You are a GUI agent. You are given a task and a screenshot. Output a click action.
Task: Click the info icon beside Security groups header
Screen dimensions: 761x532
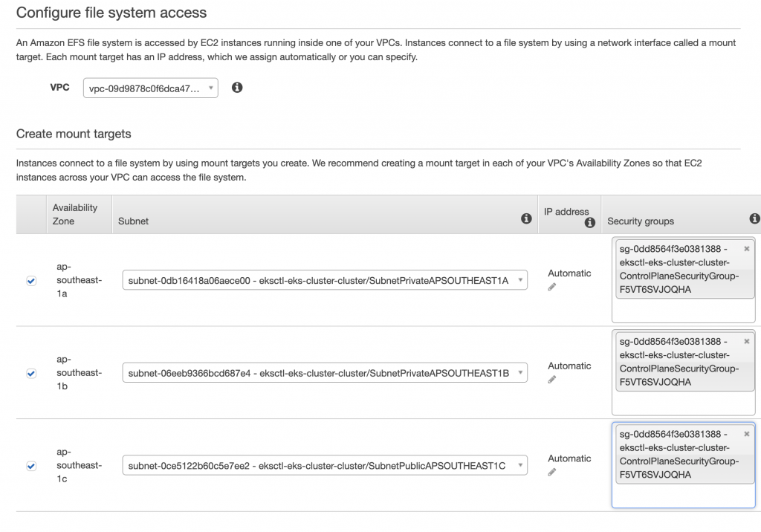click(754, 218)
